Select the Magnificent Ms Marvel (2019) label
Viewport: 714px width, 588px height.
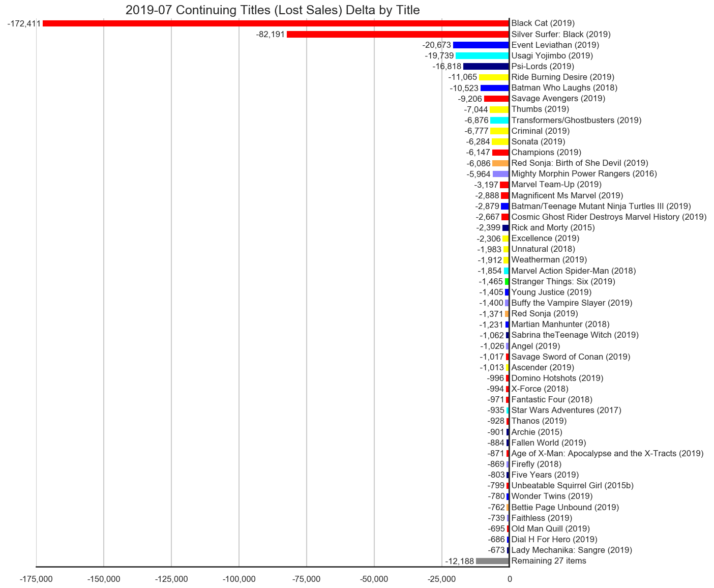pos(567,196)
